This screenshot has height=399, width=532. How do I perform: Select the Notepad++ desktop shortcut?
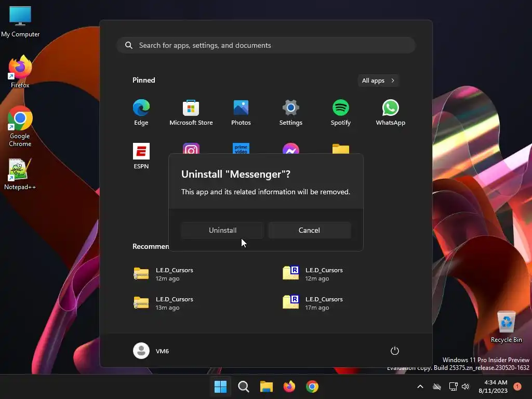pyautogui.click(x=20, y=174)
